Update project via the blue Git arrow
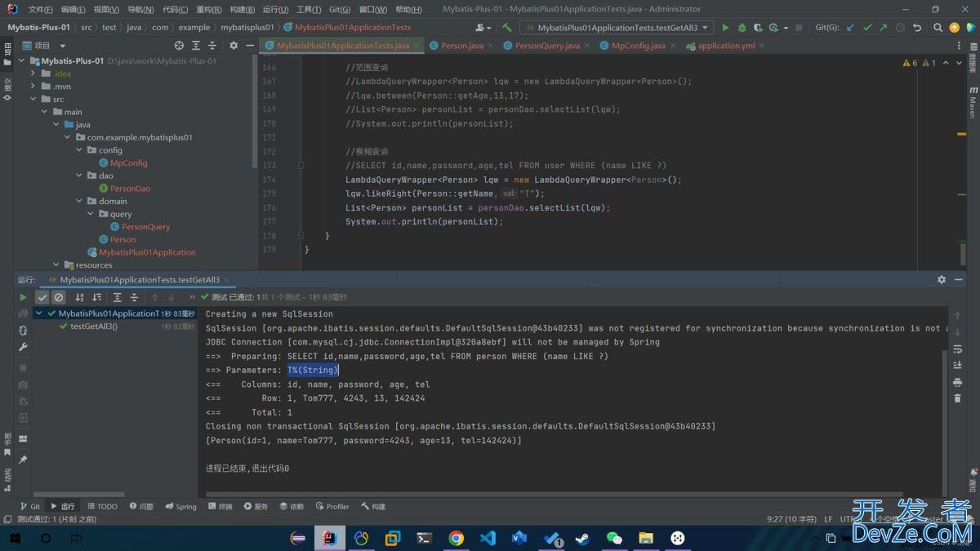 pos(849,26)
